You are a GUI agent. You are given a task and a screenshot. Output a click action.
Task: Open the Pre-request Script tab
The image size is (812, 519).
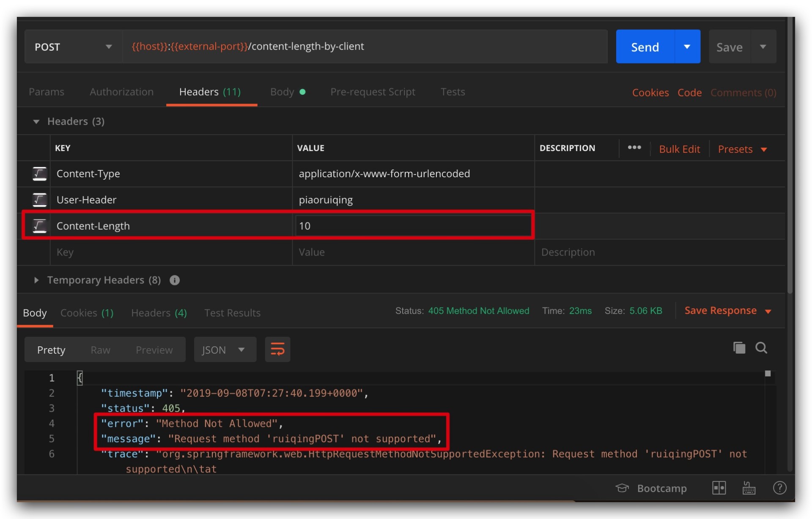click(x=373, y=92)
